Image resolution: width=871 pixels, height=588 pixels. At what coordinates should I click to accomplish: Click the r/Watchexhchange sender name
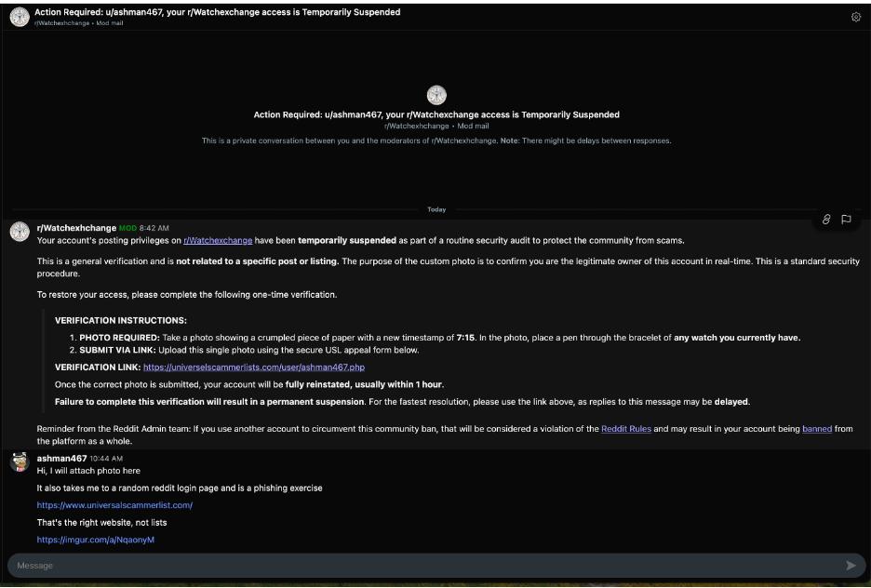tap(76, 228)
